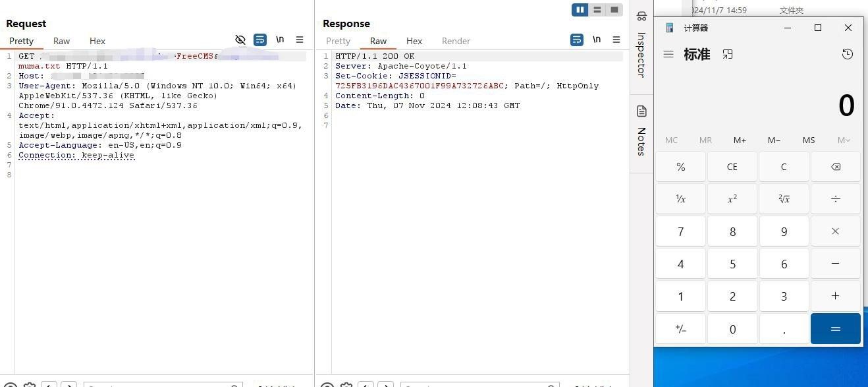
Task: Switch to side-by-side request/response layout
Action: [580, 10]
